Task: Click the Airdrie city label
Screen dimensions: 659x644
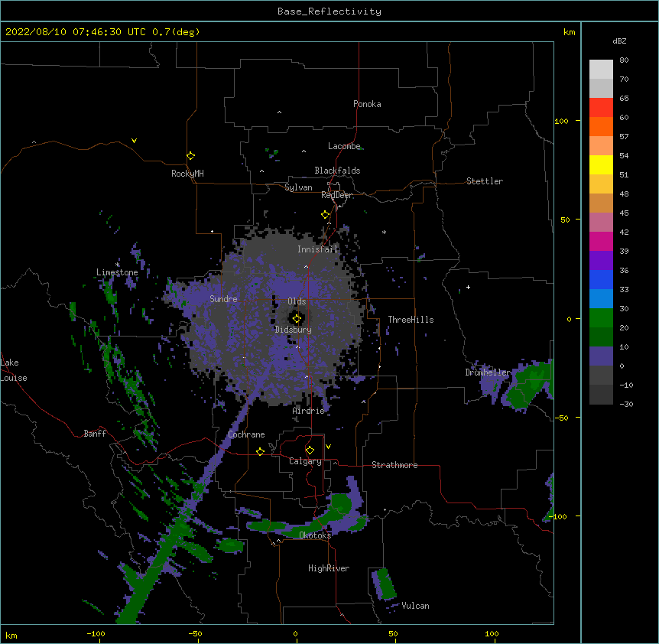Action: 309,411
